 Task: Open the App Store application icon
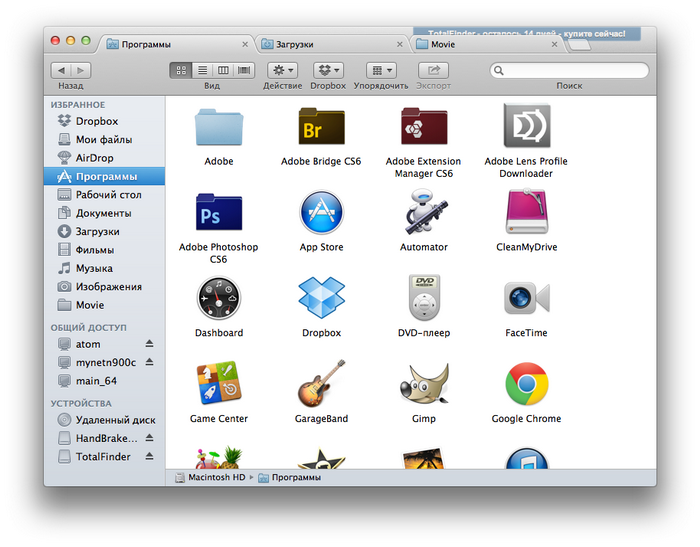click(321, 212)
